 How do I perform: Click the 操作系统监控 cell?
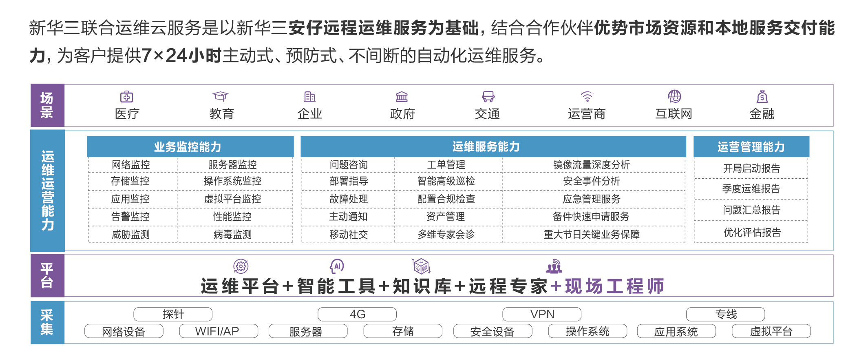tap(235, 181)
